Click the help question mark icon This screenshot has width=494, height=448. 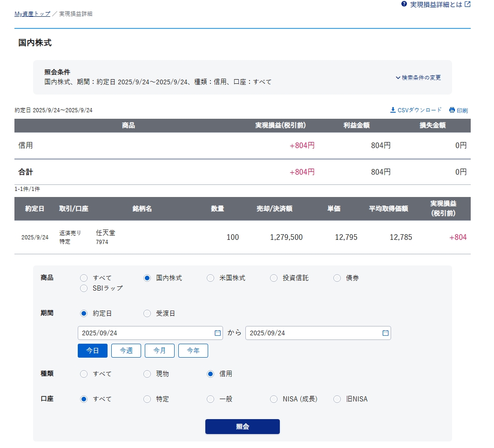[404, 4]
